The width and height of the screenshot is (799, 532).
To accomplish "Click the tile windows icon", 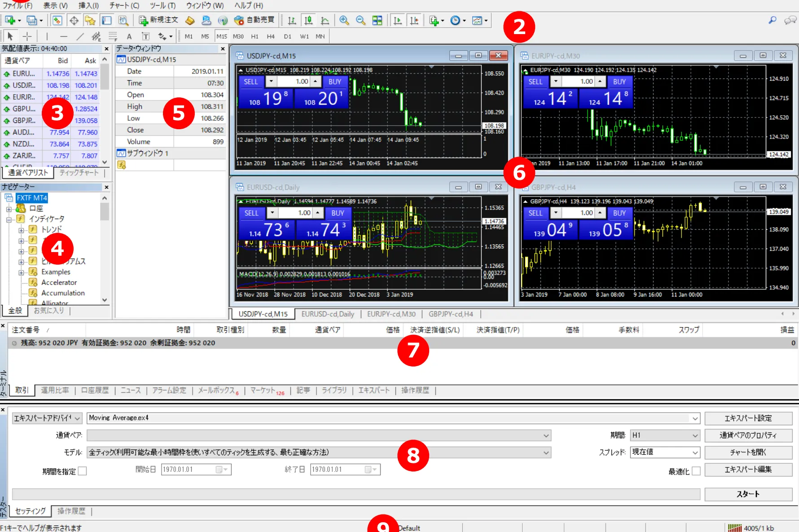I will tap(377, 20).
